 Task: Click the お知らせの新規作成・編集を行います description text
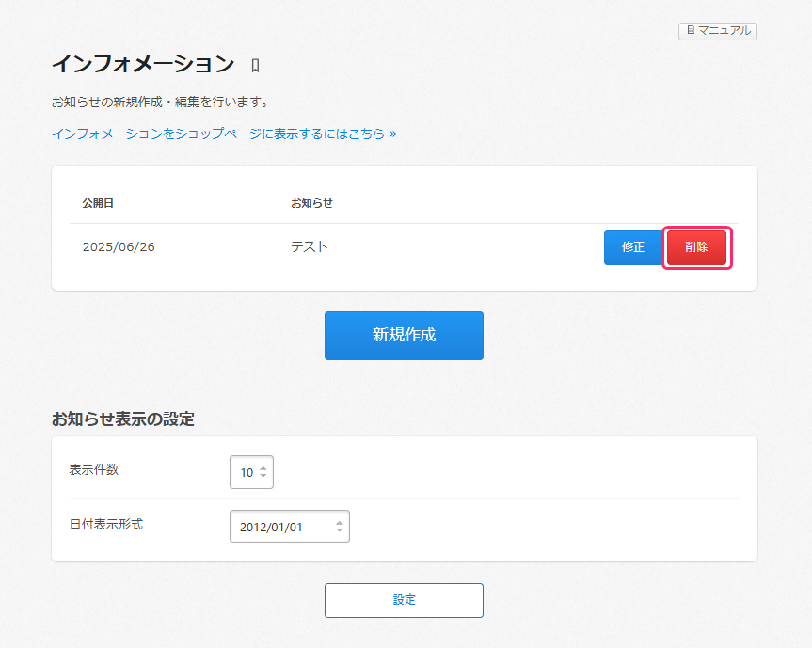pyautogui.click(x=160, y=102)
